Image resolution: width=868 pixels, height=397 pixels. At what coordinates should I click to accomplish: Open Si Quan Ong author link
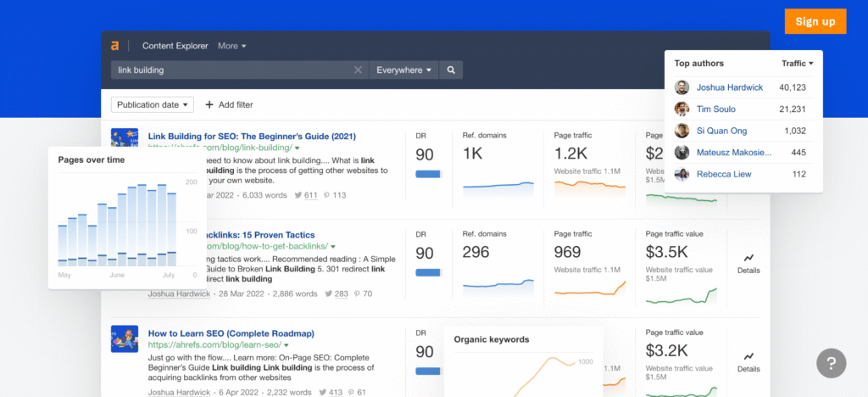pyautogui.click(x=721, y=131)
